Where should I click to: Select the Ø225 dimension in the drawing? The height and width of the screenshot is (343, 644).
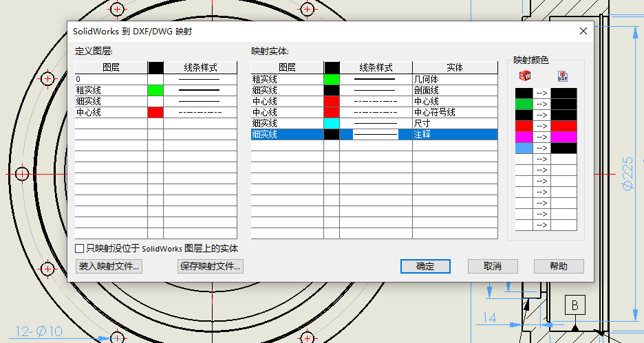(628, 173)
